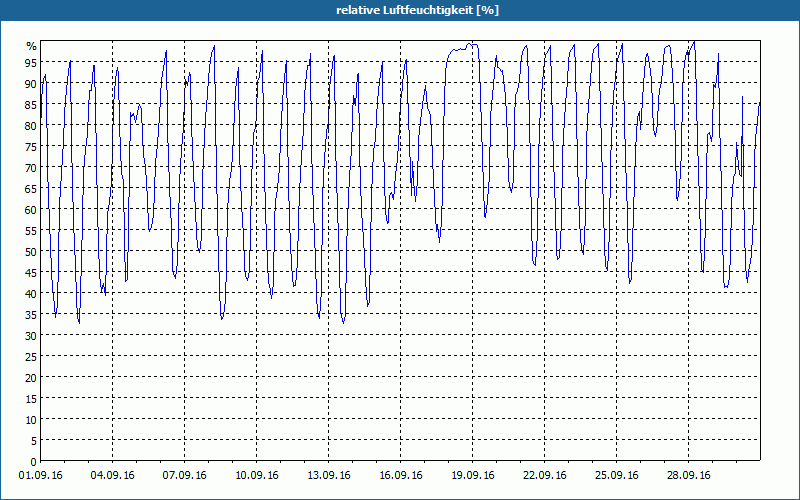Screen dimensions: 800x500
Task: Select the 35 y-axis value
Action: click(31, 315)
